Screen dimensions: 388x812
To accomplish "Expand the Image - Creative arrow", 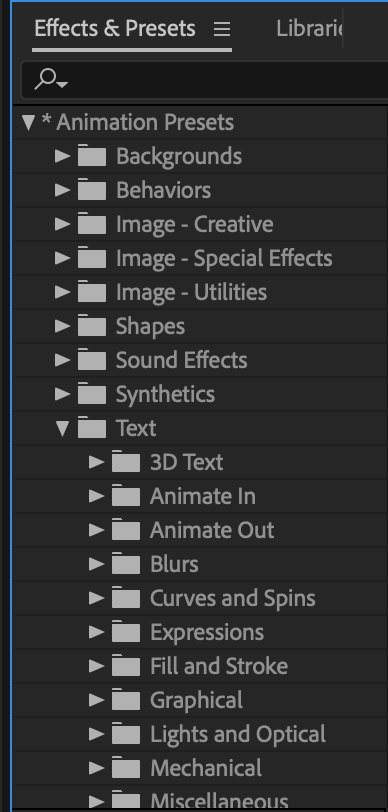I will [63, 224].
